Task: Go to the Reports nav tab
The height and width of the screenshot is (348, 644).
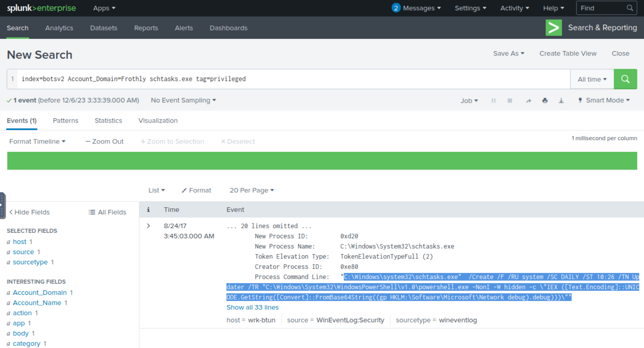Action: (x=146, y=28)
